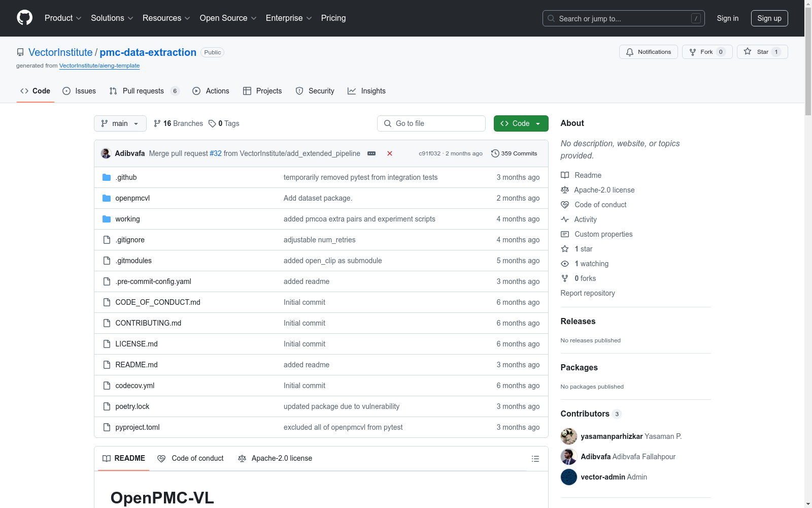812x508 pixels.
Task: Open commit 'adjustable num_retries'
Action: point(320,240)
